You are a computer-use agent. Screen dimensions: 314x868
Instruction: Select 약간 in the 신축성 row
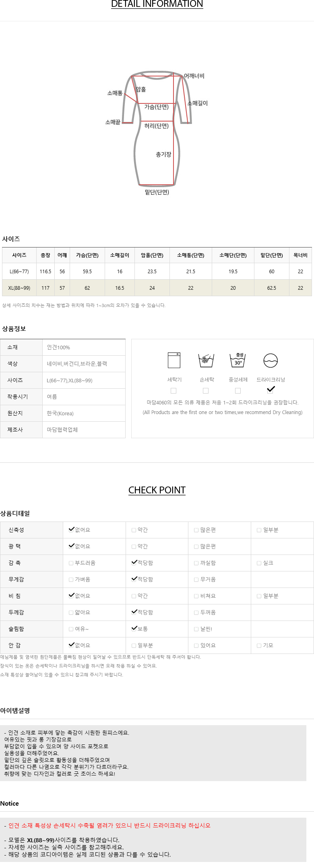point(134,530)
